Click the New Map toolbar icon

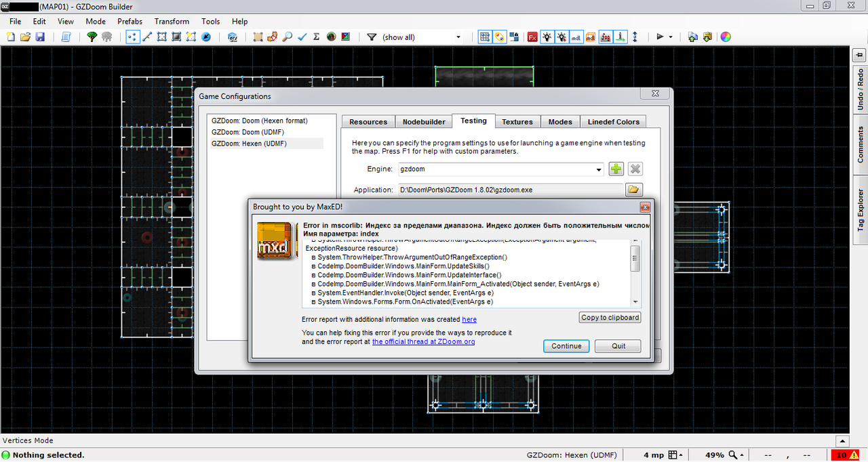[x=11, y=37]
